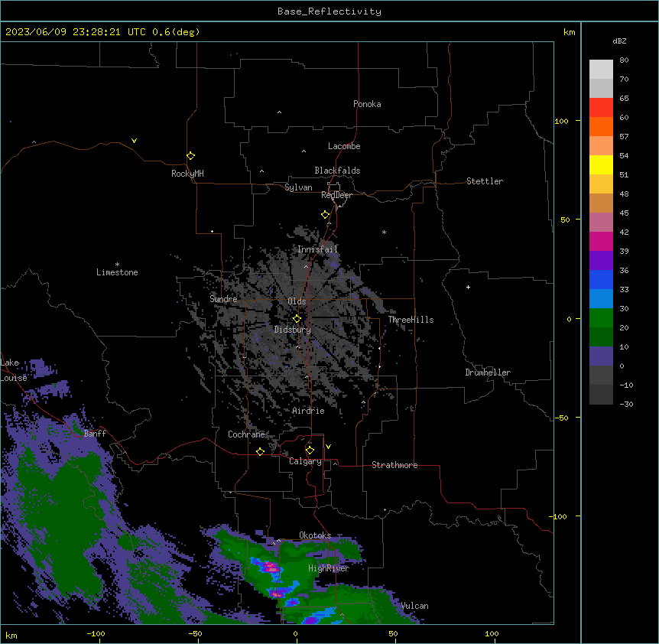659x644 pixels.
Task: Click the Calgary city label
Action: pos(305,461)
